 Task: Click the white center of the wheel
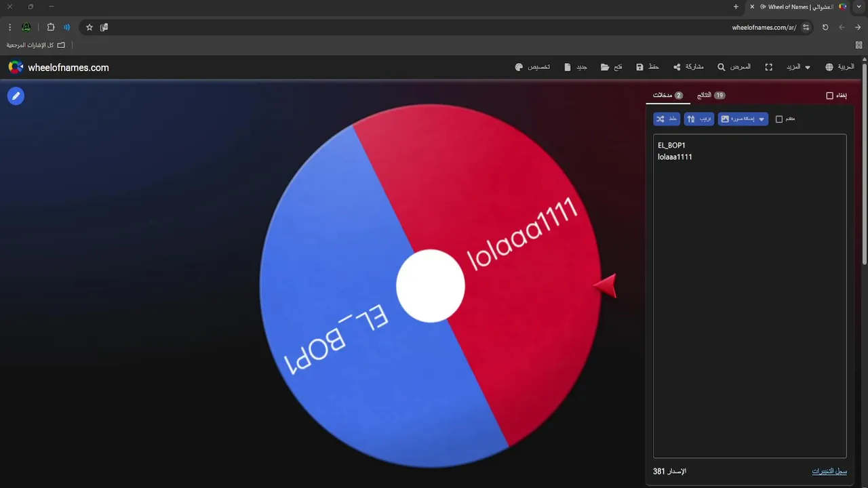coord(431,286)
